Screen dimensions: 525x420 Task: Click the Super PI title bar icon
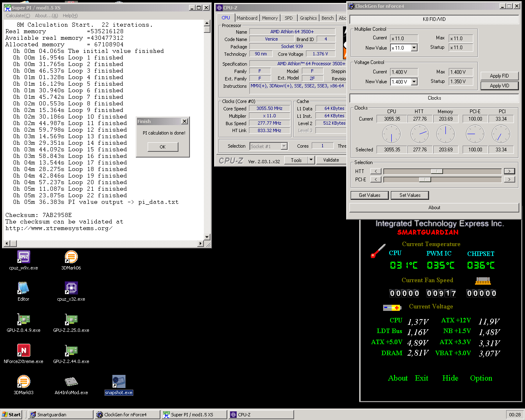pyautogui.click(x=7, y=8)
